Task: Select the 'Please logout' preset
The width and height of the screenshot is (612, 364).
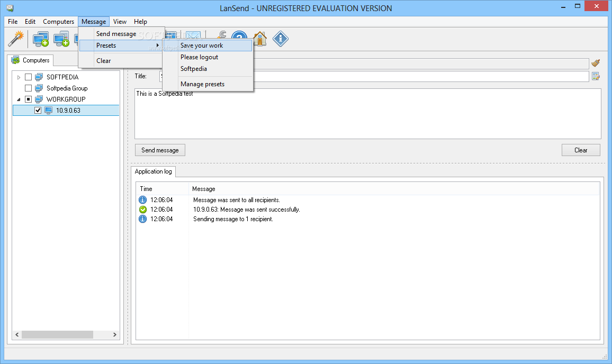Action: (208, 57)
